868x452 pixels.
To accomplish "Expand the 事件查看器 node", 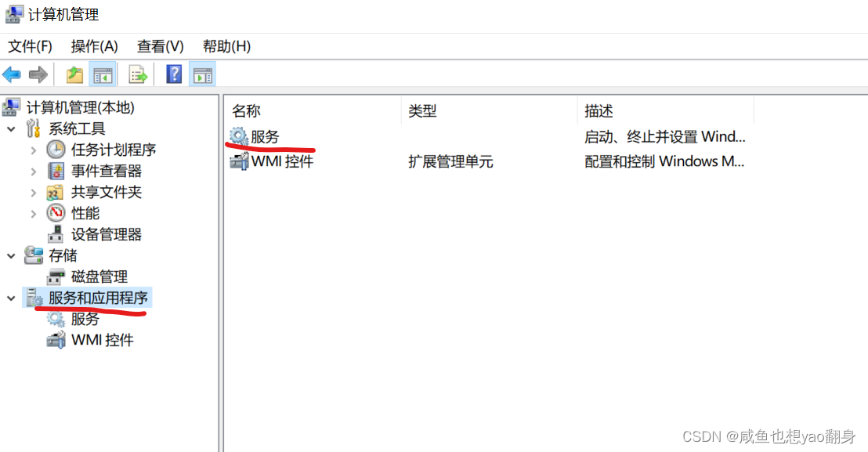I will pos(33,171).
